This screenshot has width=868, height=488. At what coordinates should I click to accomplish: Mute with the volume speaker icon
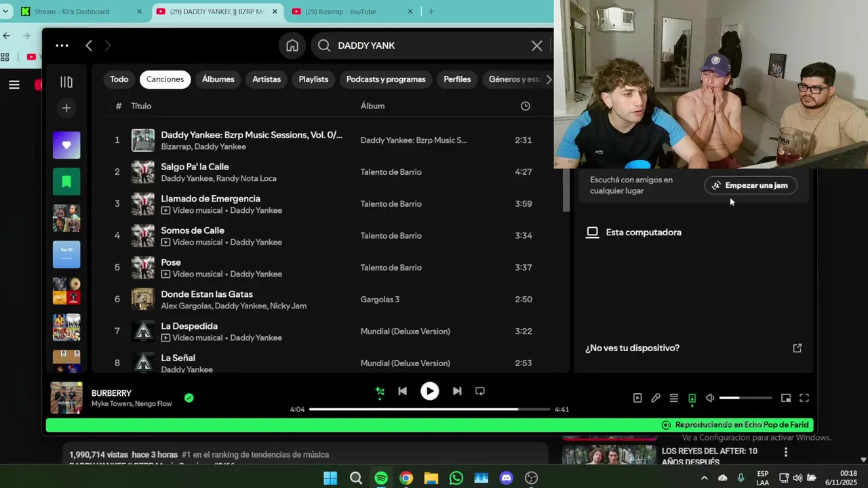click(x=710, y=399)
